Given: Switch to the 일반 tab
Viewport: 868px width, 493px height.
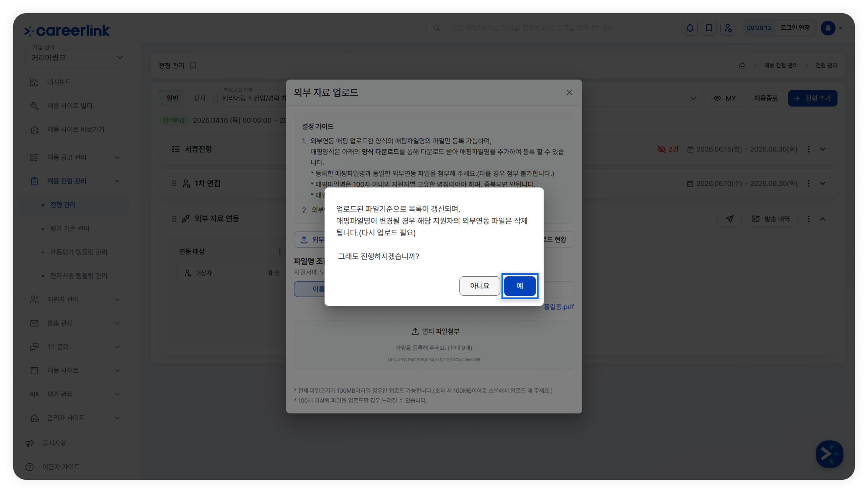Looking at the screenshot, I should [172, 98].
